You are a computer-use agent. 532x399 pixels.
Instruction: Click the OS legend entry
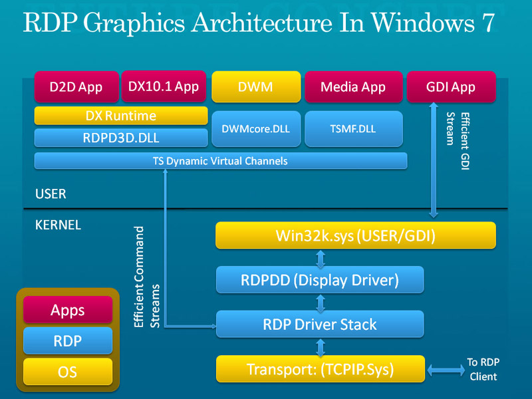coord(68,372)
